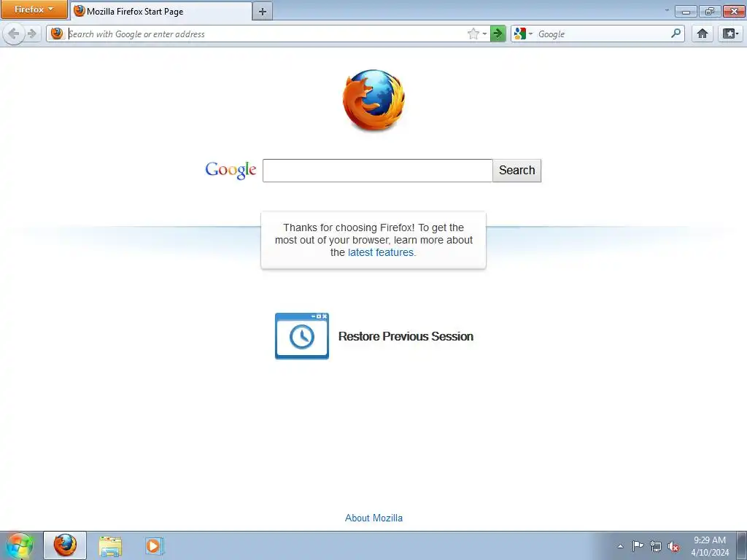Image resolution: width=747 pixels, height=560 pixels.
Task: Restore down the Firefox window
Action: (710, 11)
